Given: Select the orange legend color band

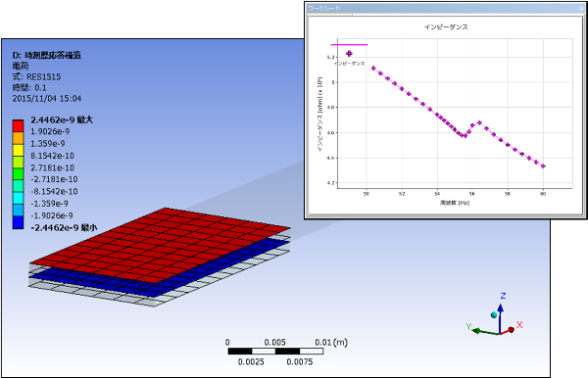Looking at the screenshot, I should pos(18,138).
